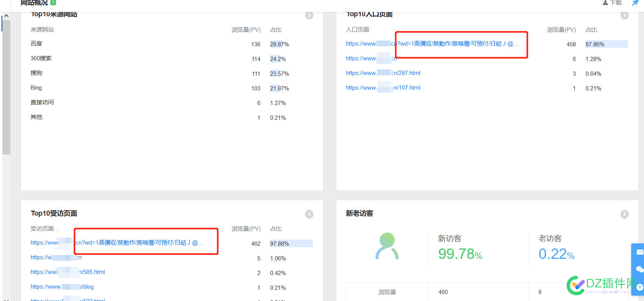This screenshot has width=644, height=301.
Task: Click the 入口页面 column header
Action: click(x=358, y=30)
